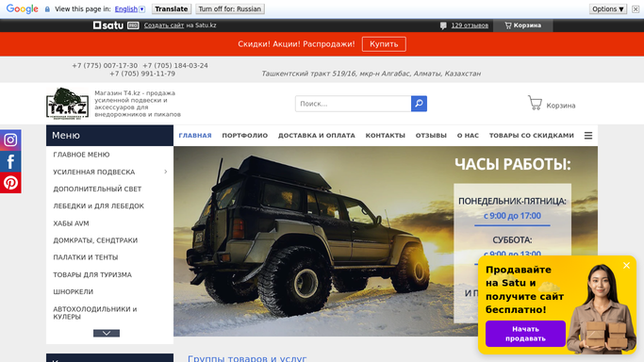The height and width of the screenshot is (362, 644).
Task: Go to ПОРТФОЛИО tab
Action: (245, 136)
